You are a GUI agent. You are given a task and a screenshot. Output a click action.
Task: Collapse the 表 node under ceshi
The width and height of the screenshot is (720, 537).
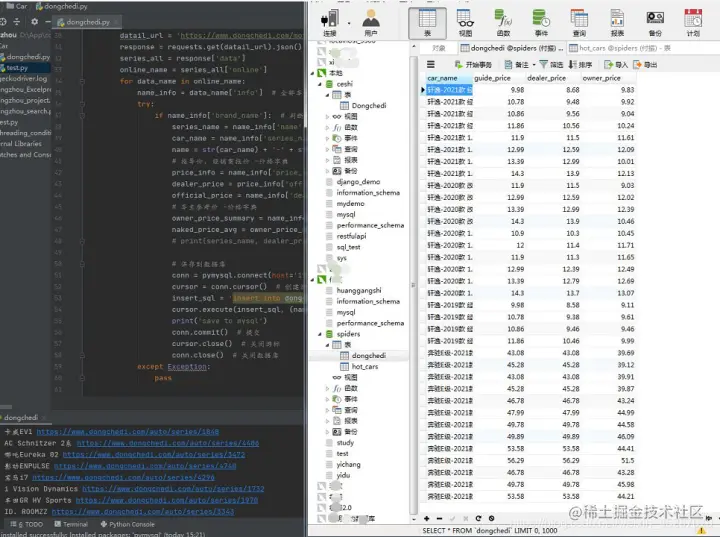[x=327, y=95]
